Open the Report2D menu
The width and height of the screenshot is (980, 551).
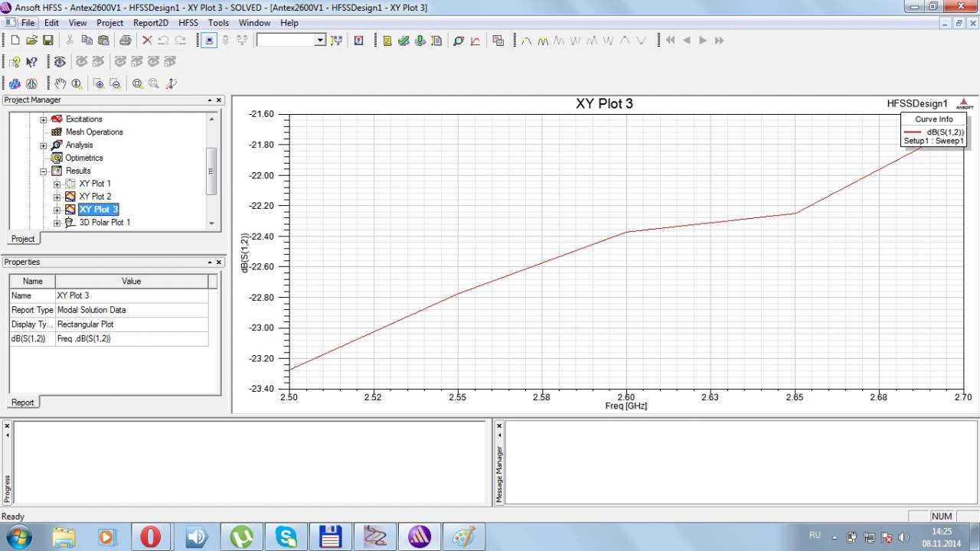[x=150, y=23]
